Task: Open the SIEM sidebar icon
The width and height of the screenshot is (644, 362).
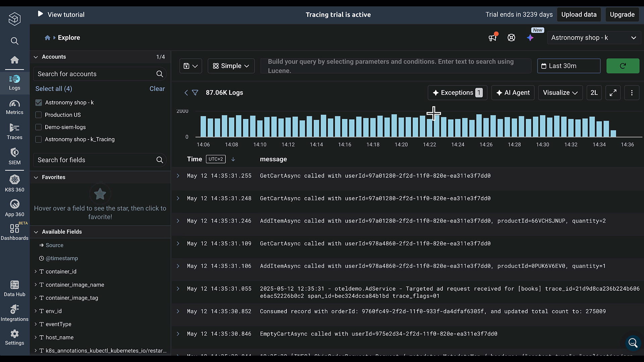Action: 14,156
